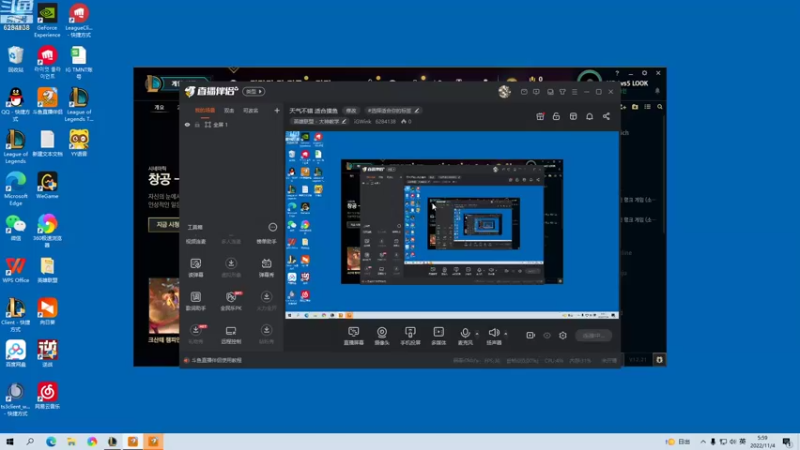Select the third scene tab
800x450 pixels.
point(251,110)
